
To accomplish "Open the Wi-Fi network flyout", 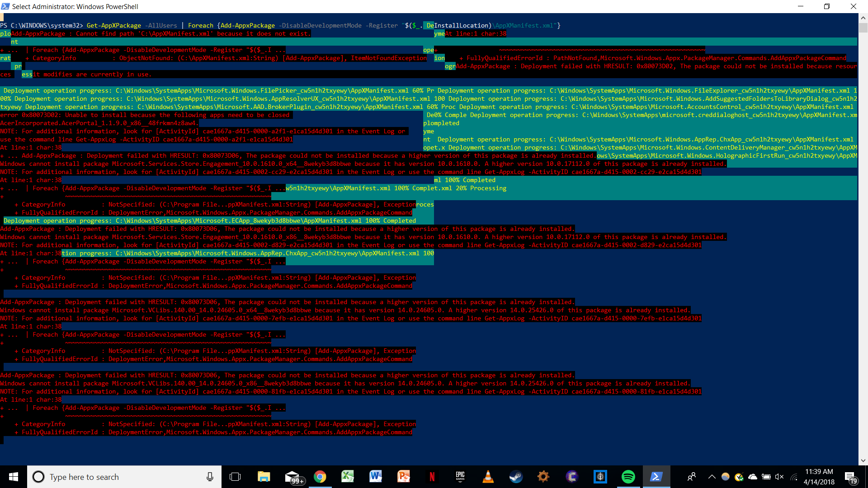I will click(793, 477).
